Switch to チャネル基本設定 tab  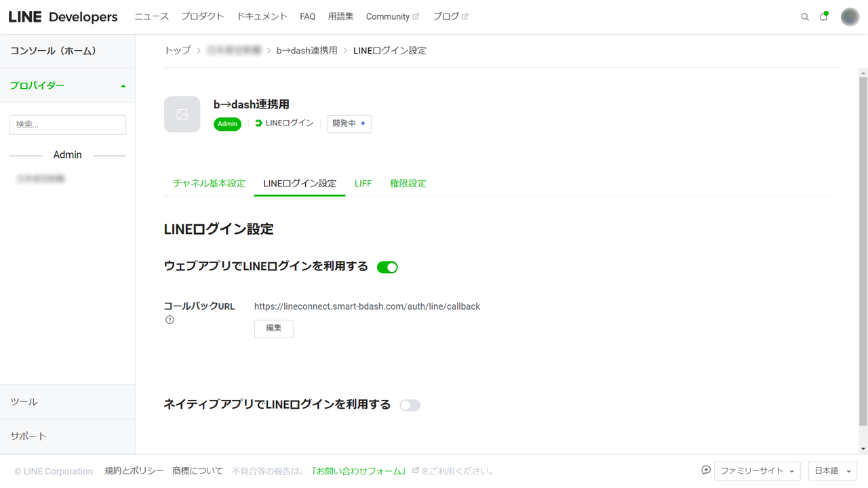[209, 184]
